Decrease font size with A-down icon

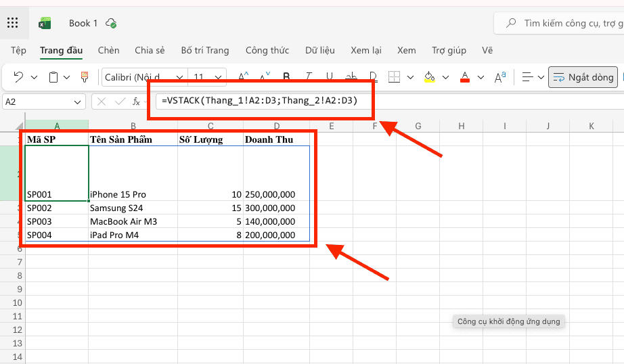point(265,76)
